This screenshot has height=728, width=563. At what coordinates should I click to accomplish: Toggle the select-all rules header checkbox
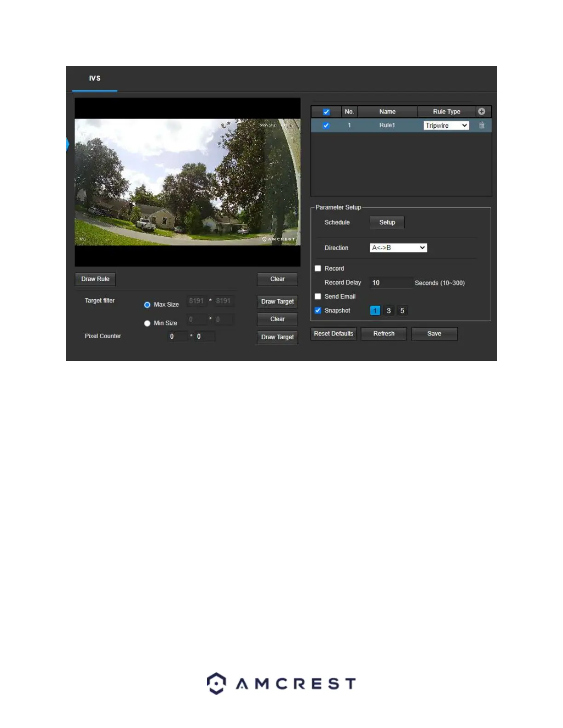pyautogui.click(x=326, y=112)
